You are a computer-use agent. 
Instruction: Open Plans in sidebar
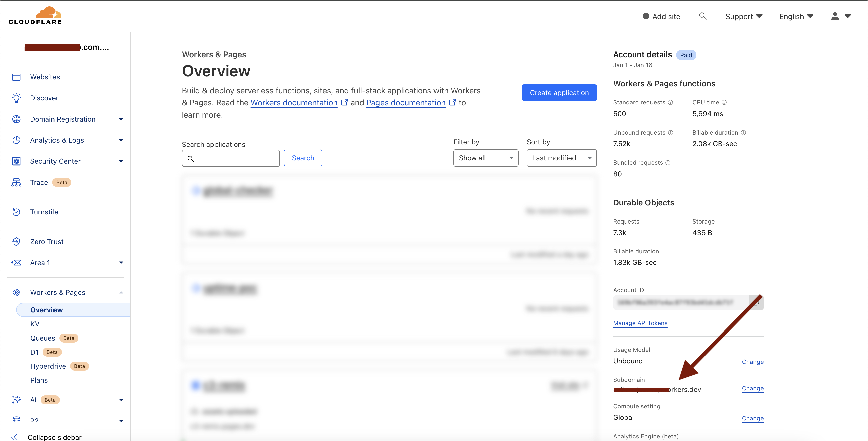39,380
